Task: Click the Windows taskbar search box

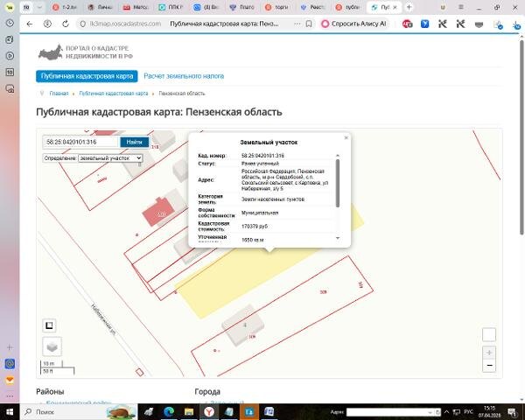Action: point(80,412)
